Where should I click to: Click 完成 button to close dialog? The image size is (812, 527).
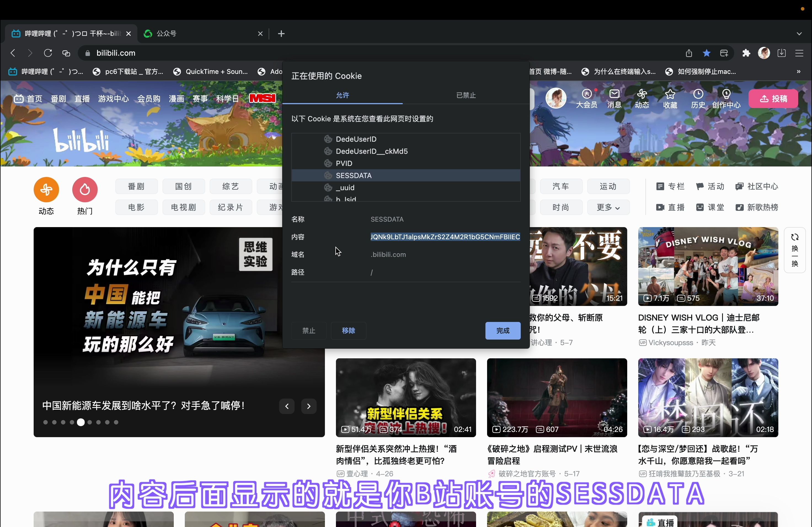(503, 331)
